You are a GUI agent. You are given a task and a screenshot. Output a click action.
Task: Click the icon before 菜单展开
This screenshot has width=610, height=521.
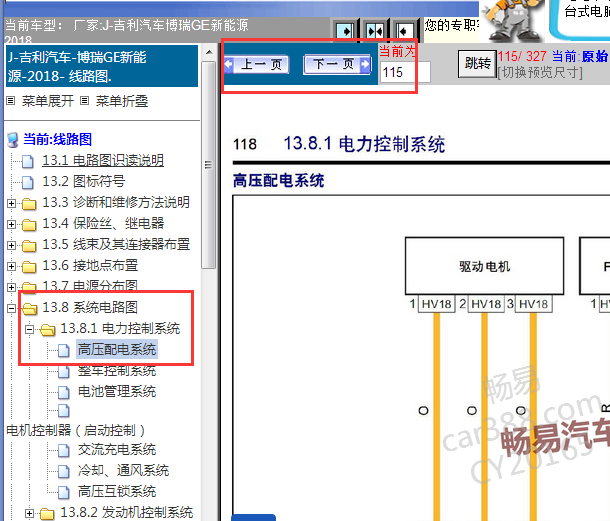pyautogui.click(x=11, y=101)
